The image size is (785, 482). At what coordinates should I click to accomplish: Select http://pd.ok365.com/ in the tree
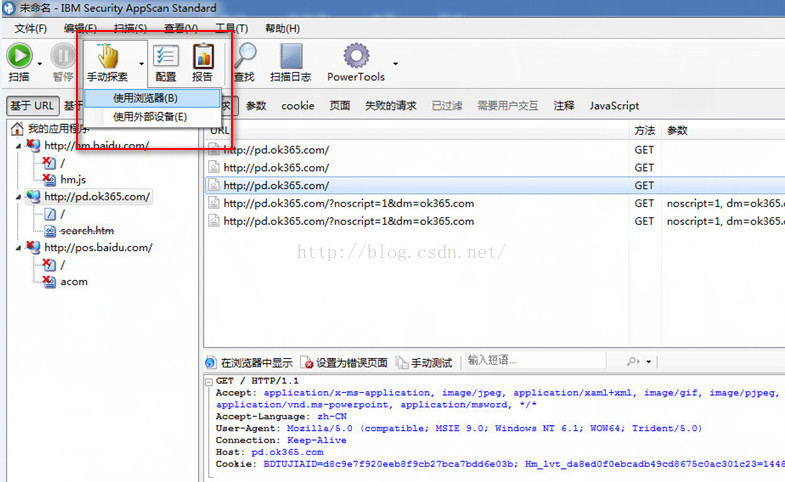pyautogui.click(x=97, y=197)
